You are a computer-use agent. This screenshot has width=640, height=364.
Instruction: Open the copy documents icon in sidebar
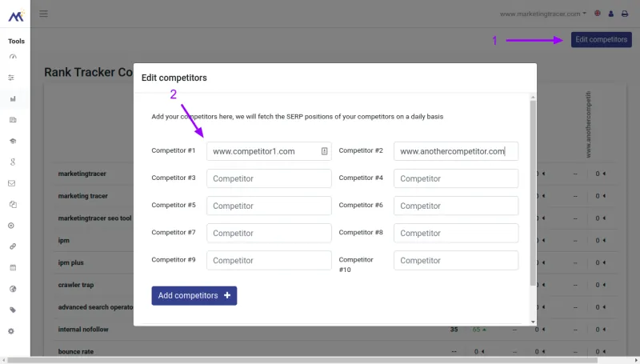[x=13, y=205]
